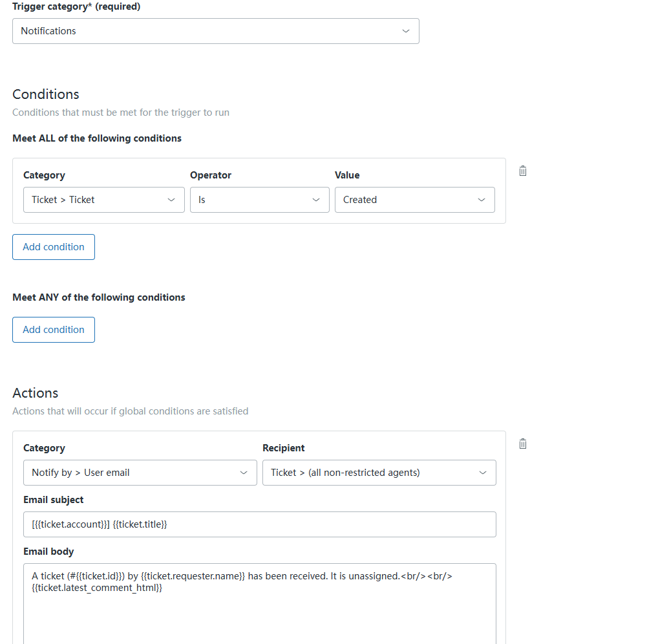This screenshot has width=647, height=644.
Task: Click the 'Email body' field label
Action: click(48, 552)
